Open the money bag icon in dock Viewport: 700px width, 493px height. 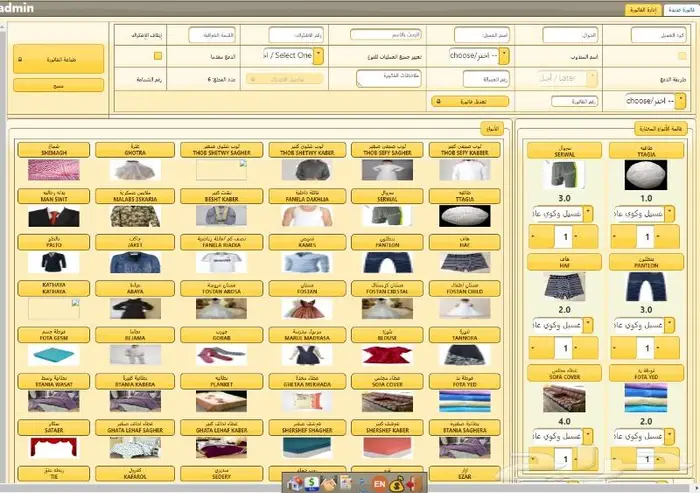[x=397, y=482]
